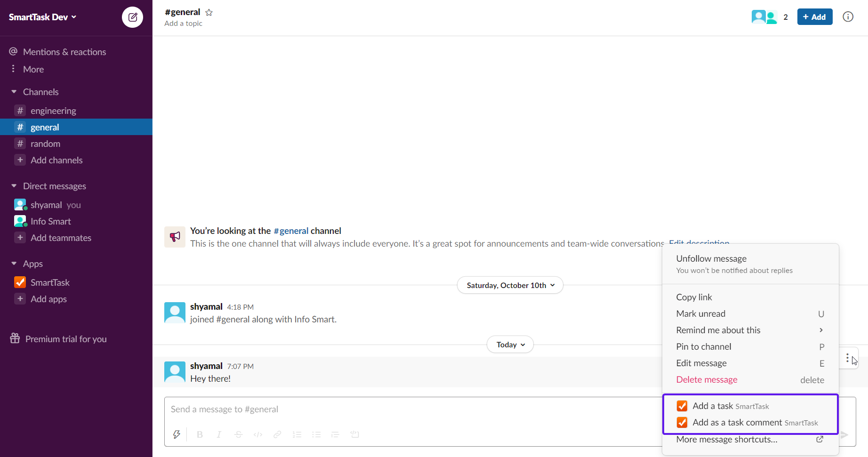
Task: Select Add as a task comment SmartTask
Action: pyautogui.click(x=750, y=422)
